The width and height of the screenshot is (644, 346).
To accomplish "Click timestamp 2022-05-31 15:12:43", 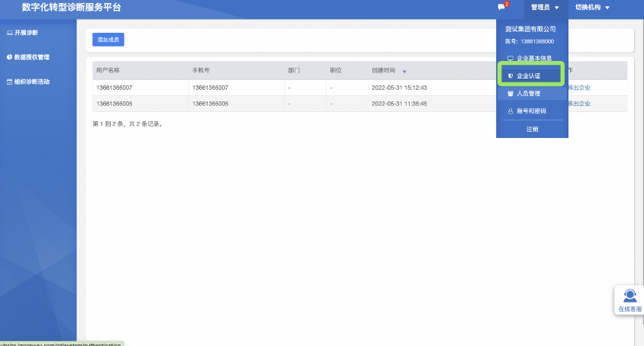I will 399,88.
